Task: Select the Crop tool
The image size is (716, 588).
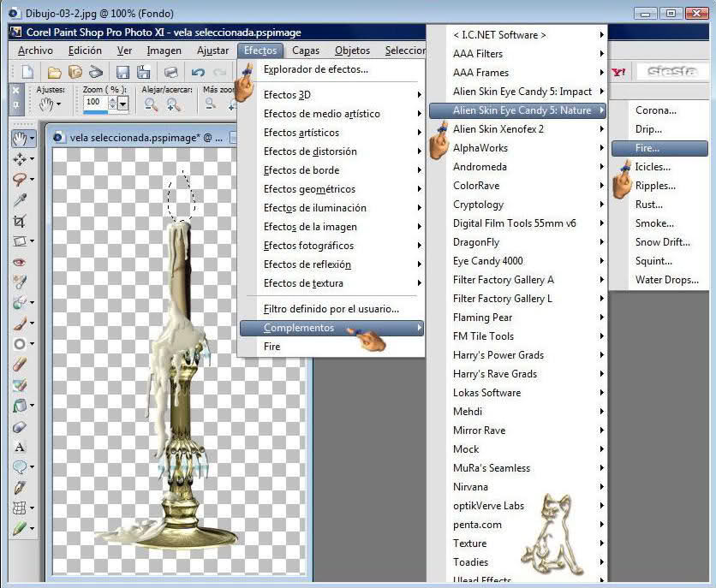Action: 19,221
